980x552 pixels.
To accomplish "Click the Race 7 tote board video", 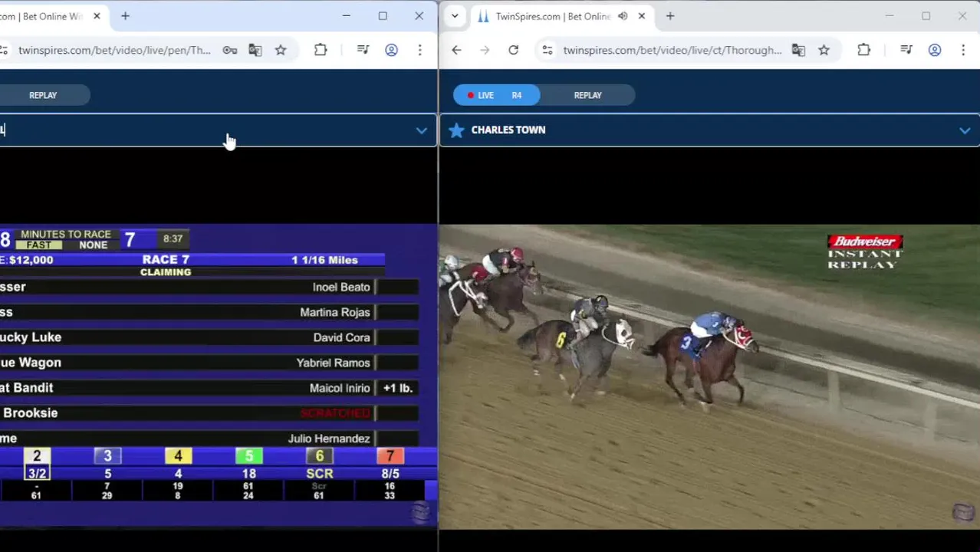I will 219,376.
